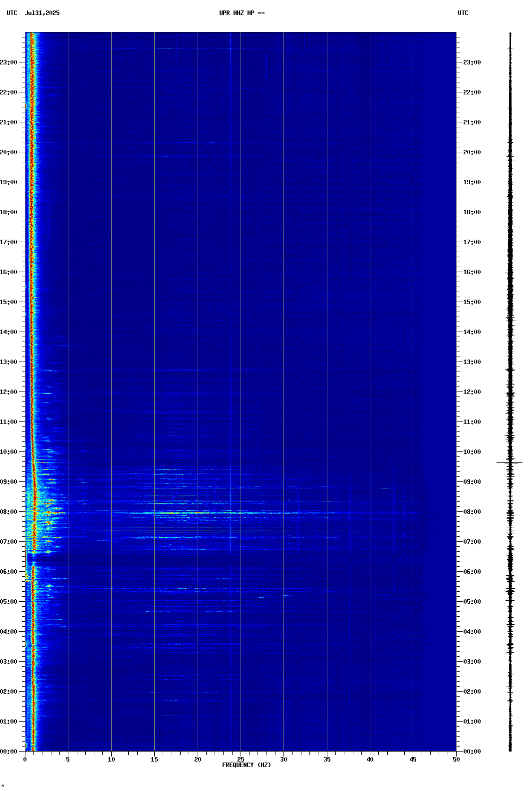
Task: Click the left axis 22:00 time label
Action: [9, 92]
